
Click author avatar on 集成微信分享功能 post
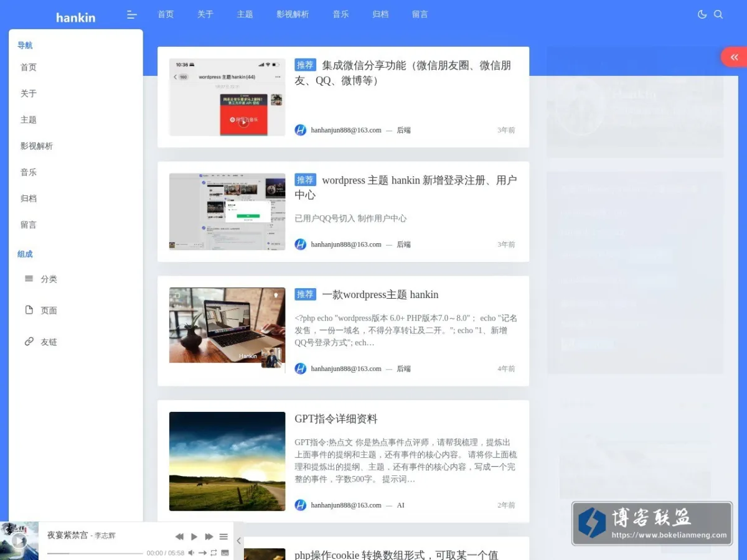point(301,130)
